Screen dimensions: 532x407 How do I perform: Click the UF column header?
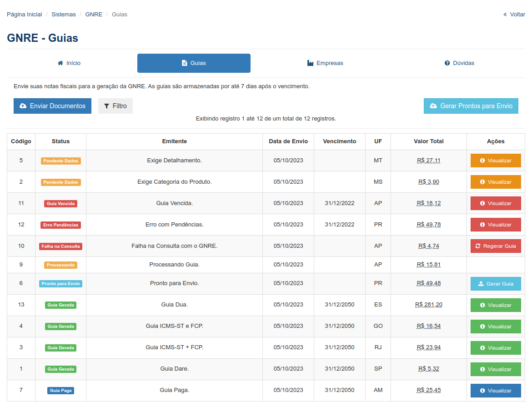coord(378,141)
